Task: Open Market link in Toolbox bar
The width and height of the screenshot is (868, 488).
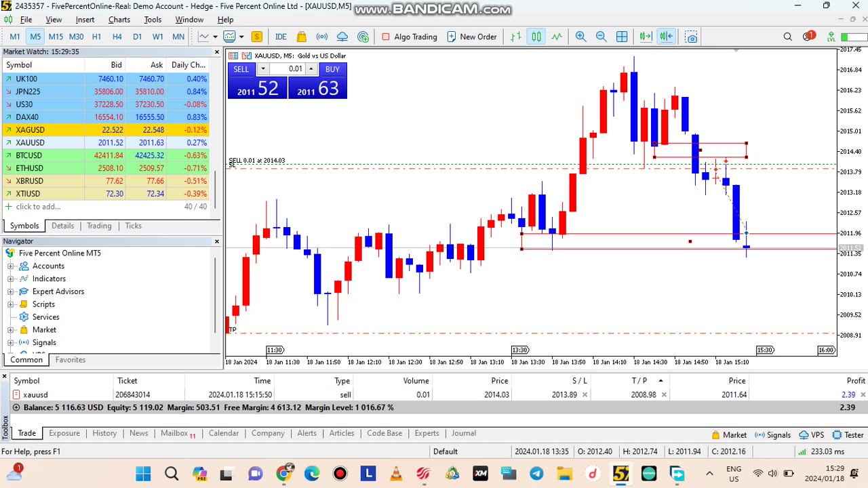Action: (x=729, y=435)
